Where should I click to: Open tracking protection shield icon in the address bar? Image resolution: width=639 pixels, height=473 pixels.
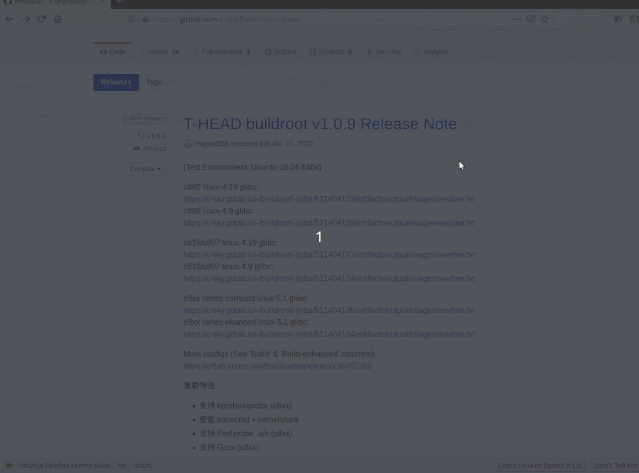[x=131, y=19]
